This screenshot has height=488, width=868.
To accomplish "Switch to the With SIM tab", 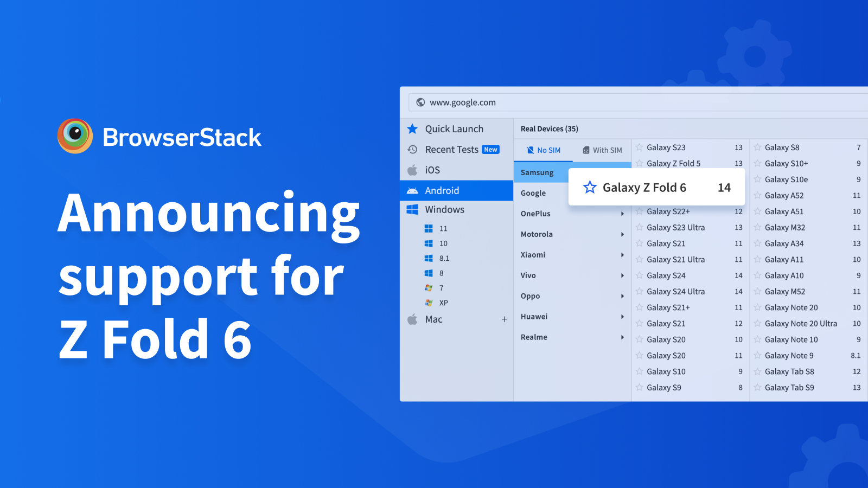I will [602, 150].
